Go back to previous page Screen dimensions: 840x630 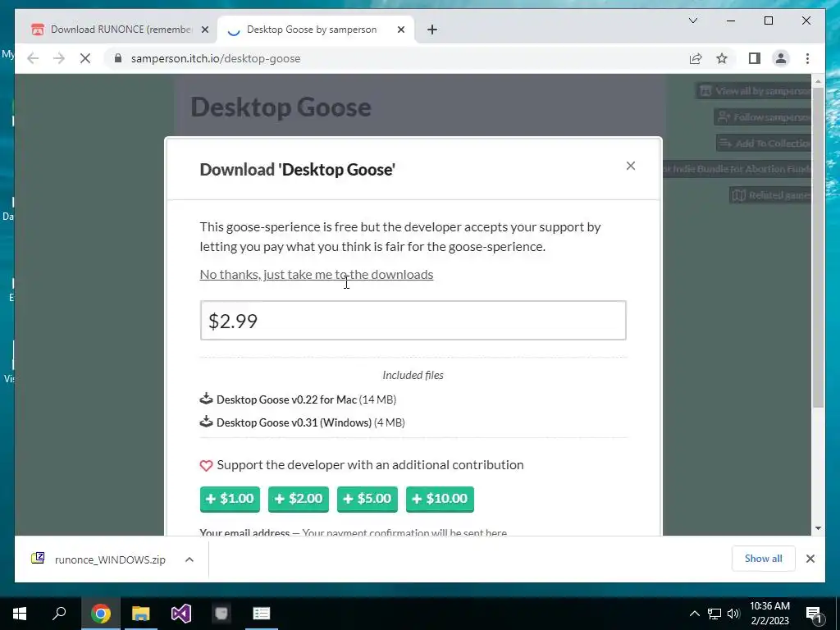(33, 58)
